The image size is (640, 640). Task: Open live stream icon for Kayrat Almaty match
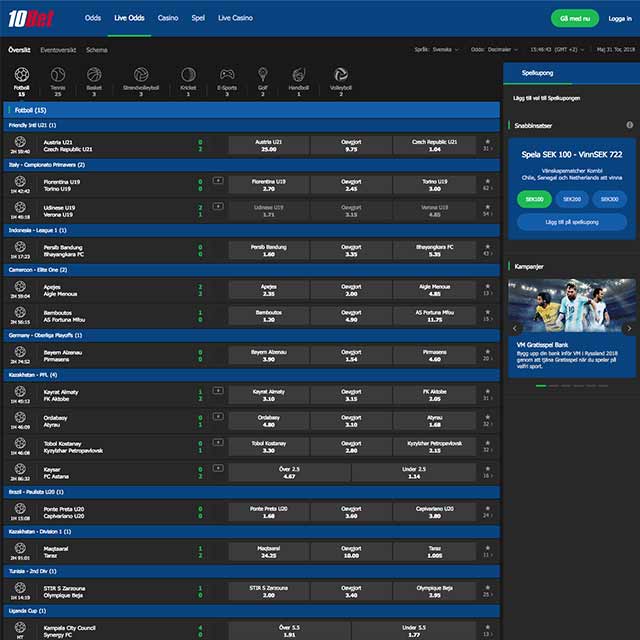pos(218,391)
